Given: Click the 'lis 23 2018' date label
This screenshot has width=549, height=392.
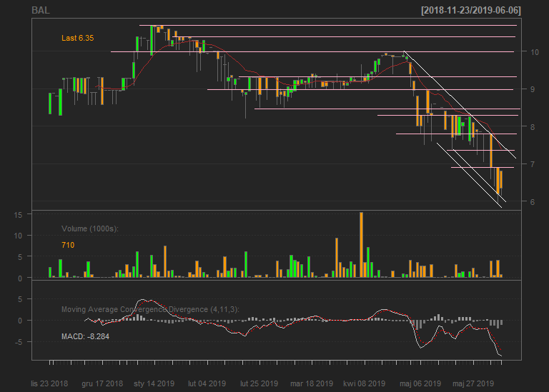Looking at the screenshot, I should point(49,383).
